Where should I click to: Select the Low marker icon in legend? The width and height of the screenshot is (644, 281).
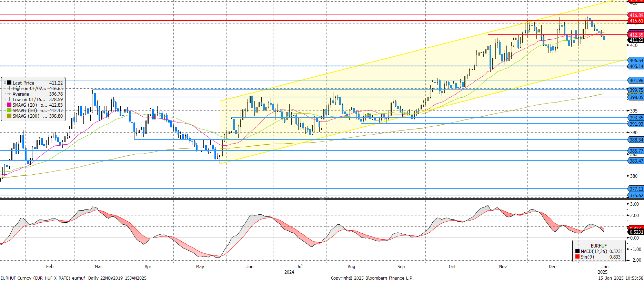[9, 99]
